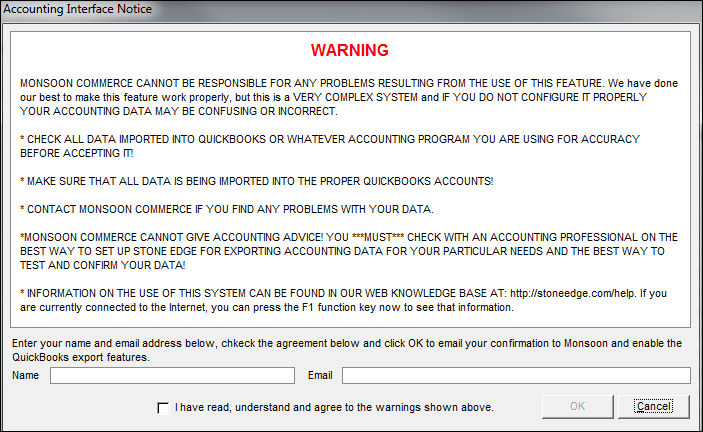Click the Name input field
The image size is (703, 432).
(172, 376)
